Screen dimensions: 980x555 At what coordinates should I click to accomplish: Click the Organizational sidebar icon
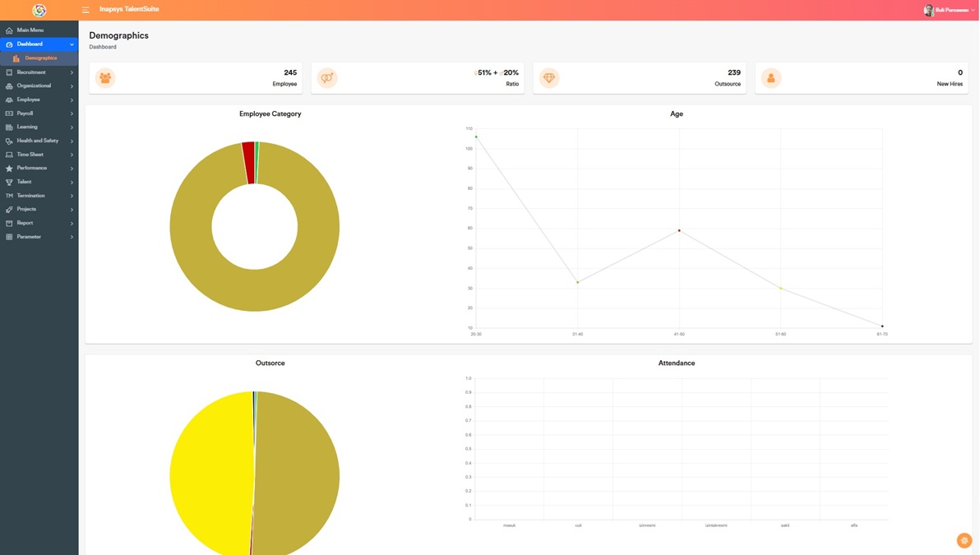(x=9, y=86)
